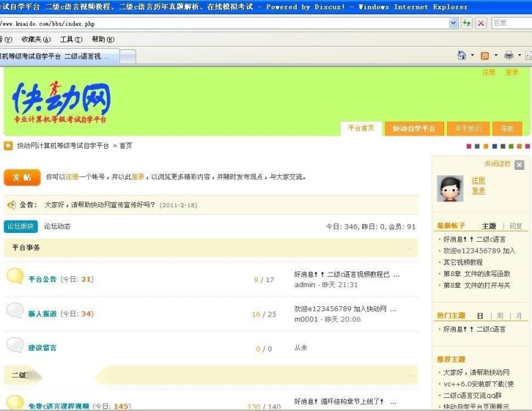Collapse the 平台事务 forum section
This screenshot has height=411, width=532.
(x=410, y=248)
